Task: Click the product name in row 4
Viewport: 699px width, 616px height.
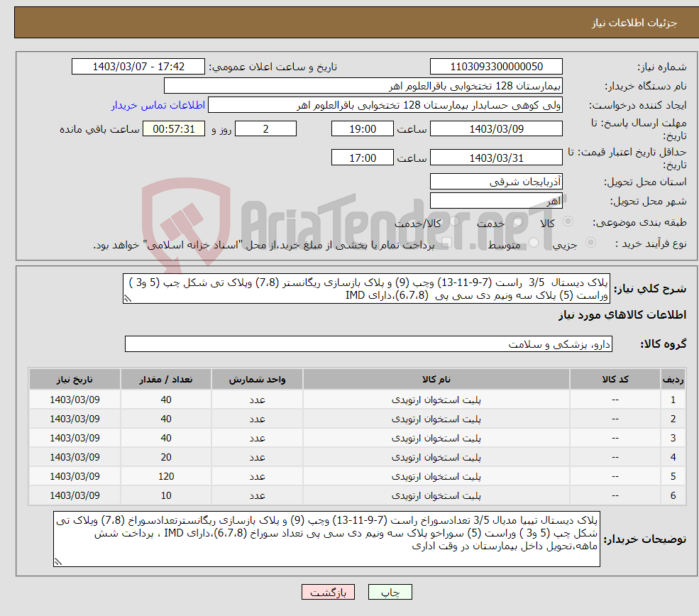Action: [x=436, y=457]
